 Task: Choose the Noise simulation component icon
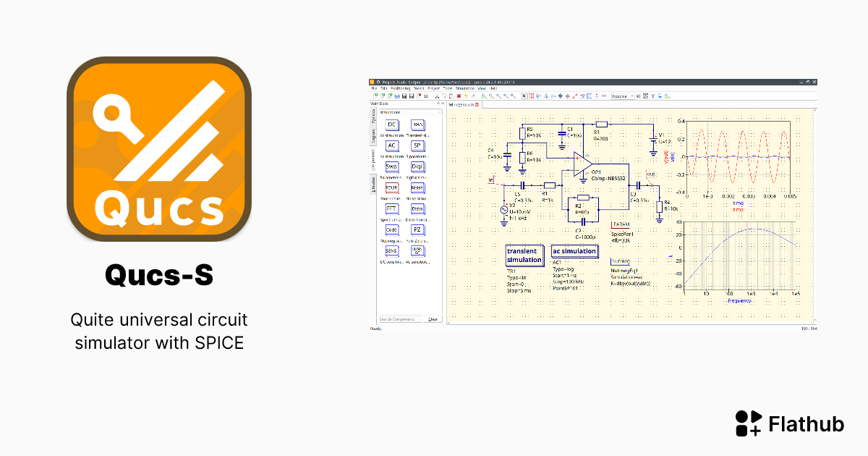pos(417,187)
